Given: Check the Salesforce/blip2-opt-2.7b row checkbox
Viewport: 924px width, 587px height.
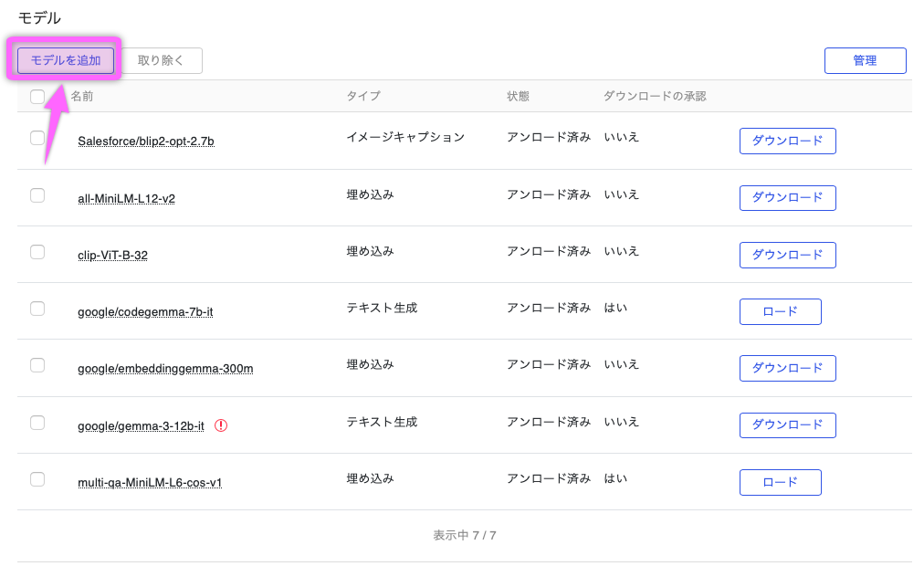Looking at the screenshot, I should tap(37, 138).
